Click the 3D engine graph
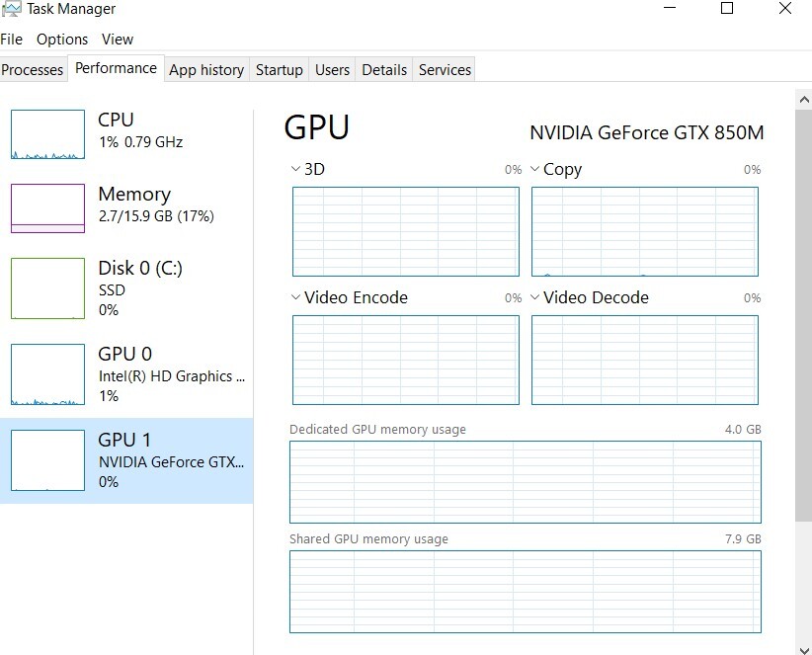The height and width of the screenshot is (655, 812). pyautogui.click(x=405, y=231)
